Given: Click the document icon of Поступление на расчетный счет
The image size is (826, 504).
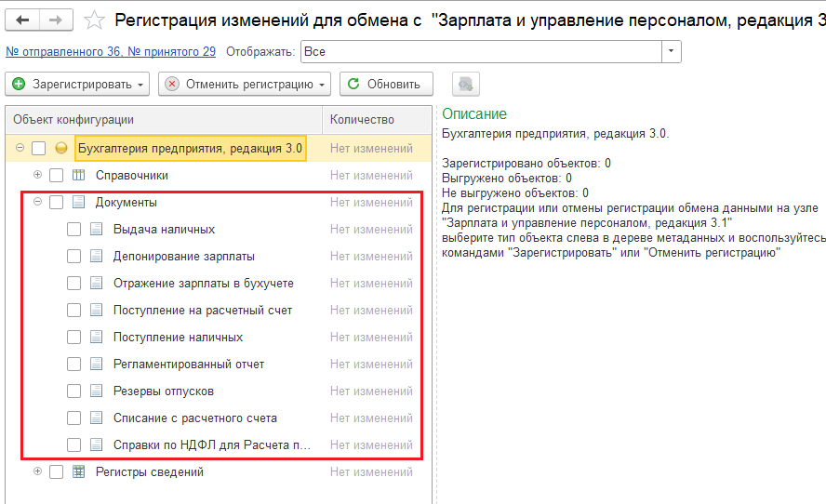Looking at the screenshot, I should (96, 310).
